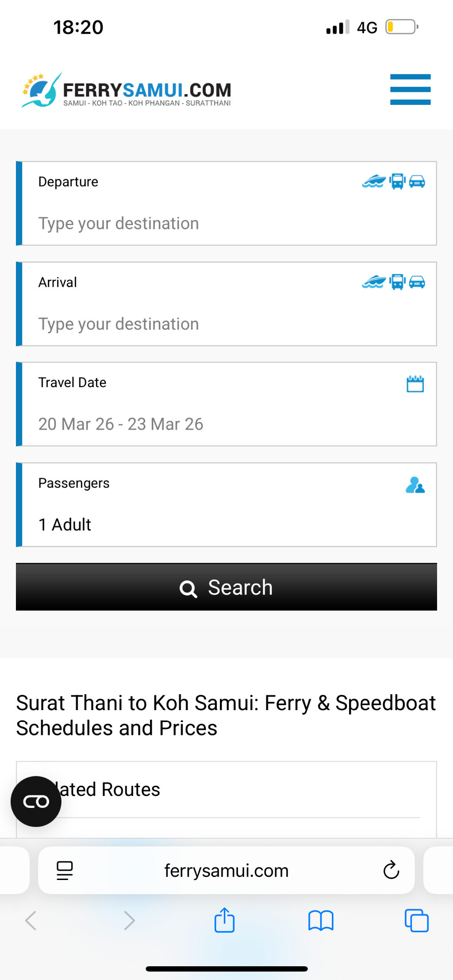Open Safari's Share sheet

pyautogui.click(x=224, y=921)
